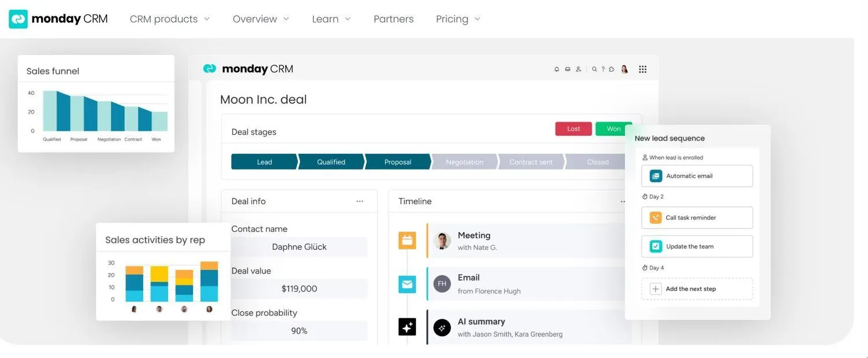
Task: Mark the deal as Lost
Action: click(x=573, y=129)
